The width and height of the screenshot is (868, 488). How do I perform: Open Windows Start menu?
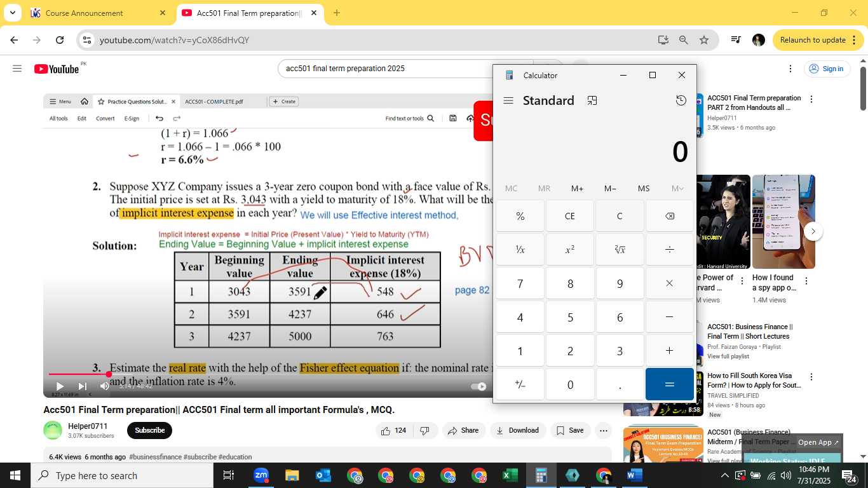(x=15, y=475)
